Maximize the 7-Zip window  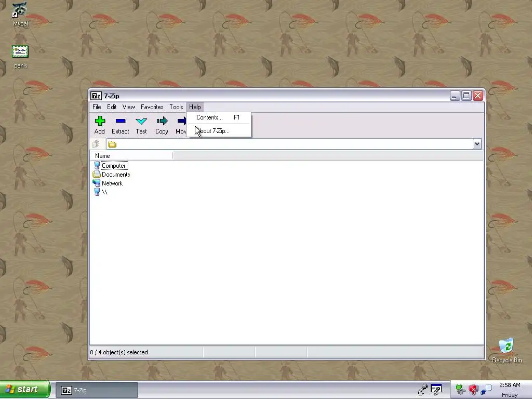(x=466, y=96)
